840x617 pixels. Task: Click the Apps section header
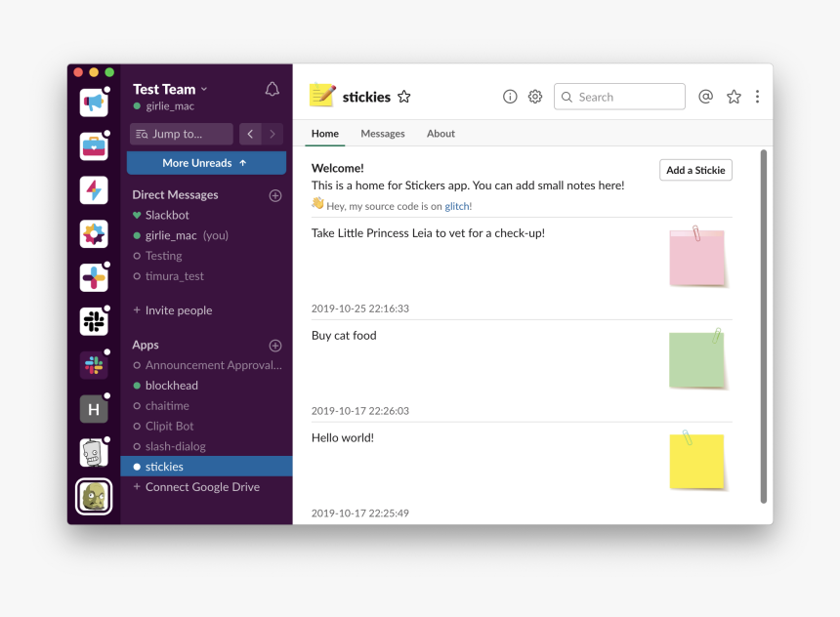coord(146,345)
